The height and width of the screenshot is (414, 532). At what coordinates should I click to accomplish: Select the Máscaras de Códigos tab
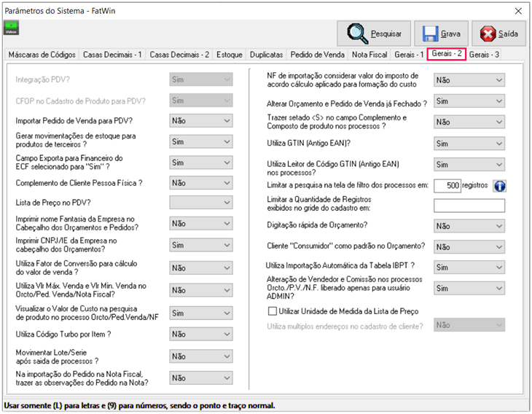(x=42, y=55)
